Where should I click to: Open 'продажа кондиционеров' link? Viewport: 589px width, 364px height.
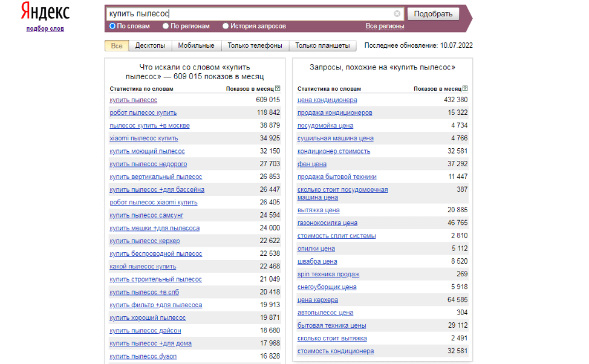click(334, 112)
